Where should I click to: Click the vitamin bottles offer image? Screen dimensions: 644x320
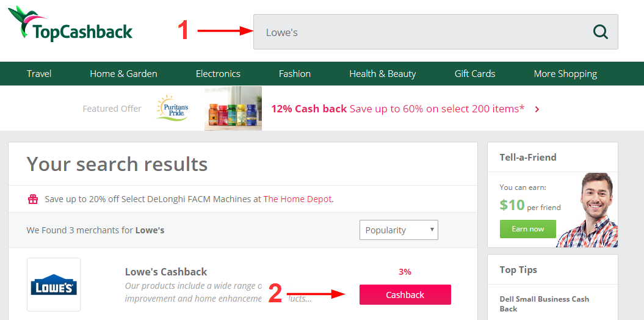233,109
